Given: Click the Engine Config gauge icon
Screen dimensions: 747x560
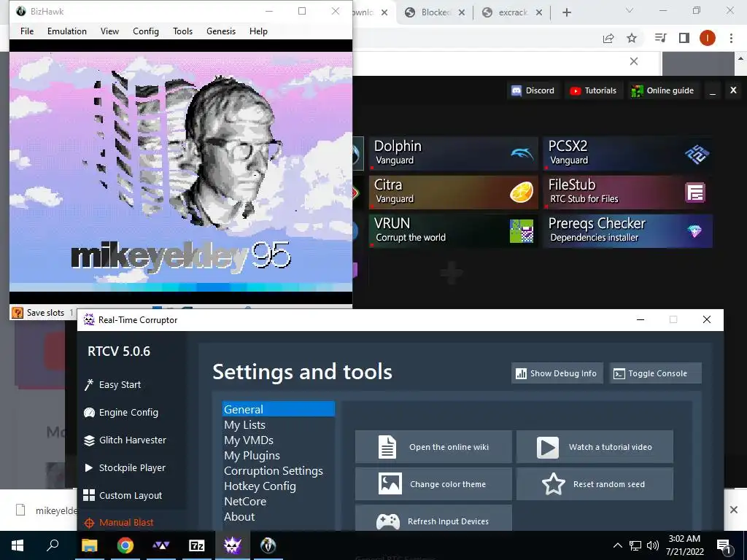Looking at the screenshot, I should click(89, 413).
